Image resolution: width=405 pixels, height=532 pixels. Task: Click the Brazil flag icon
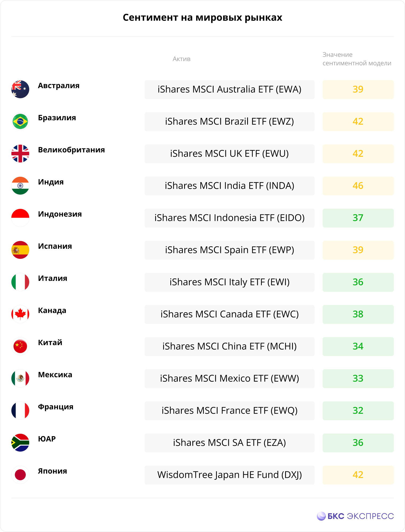point(20,121)
